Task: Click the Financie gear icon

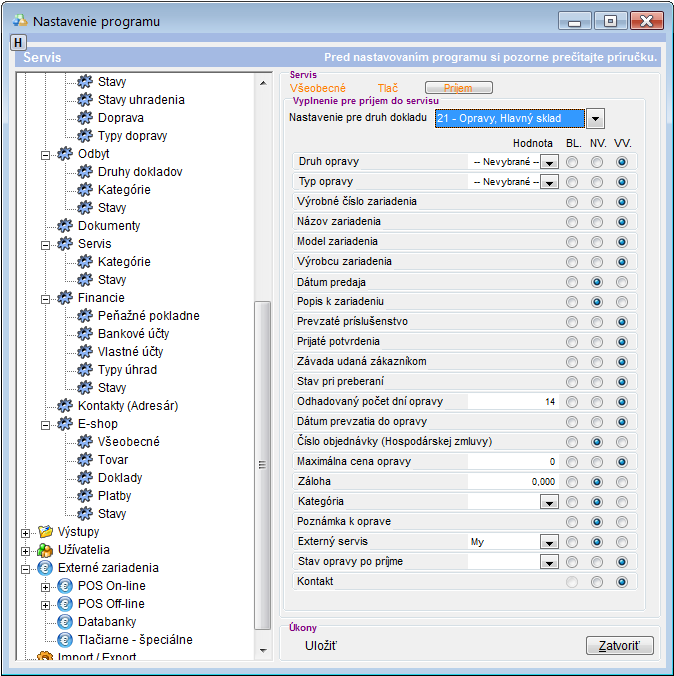Action: (x=65, y=298)
